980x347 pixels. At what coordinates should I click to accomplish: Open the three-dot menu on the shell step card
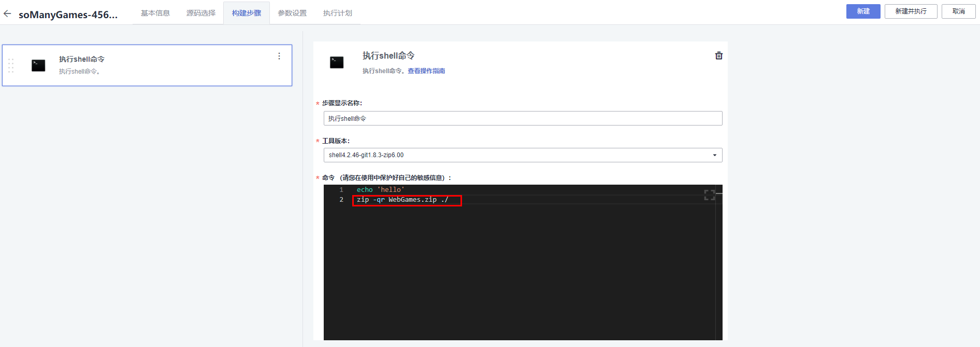pos(279,56)
